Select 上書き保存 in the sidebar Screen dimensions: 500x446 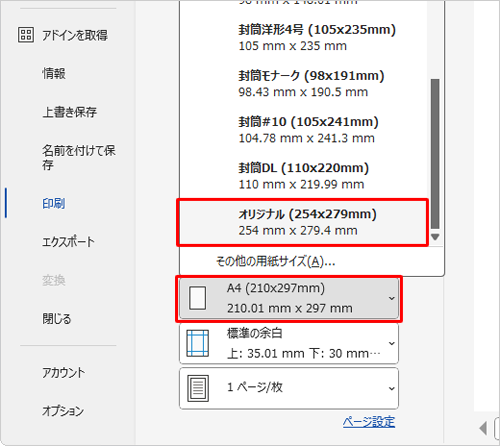tap(69, 112)
